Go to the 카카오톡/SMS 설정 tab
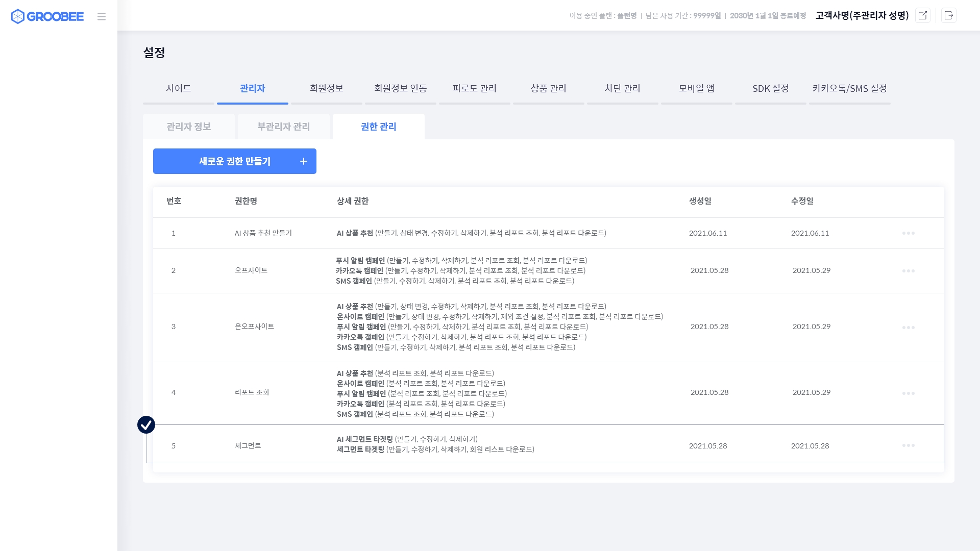This screenshot has width=980, height=551. click(x=849, y=89)
